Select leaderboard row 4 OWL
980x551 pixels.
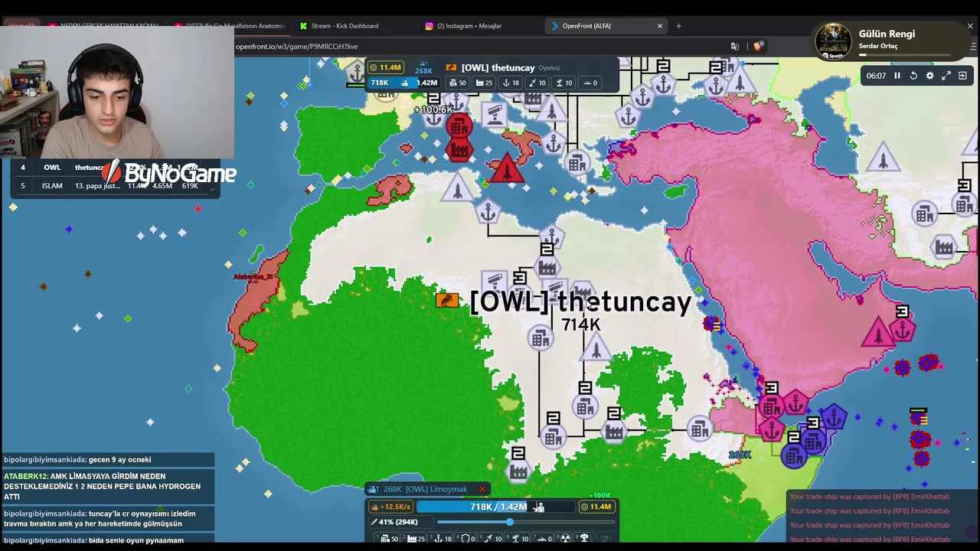(x=115, y=168)
